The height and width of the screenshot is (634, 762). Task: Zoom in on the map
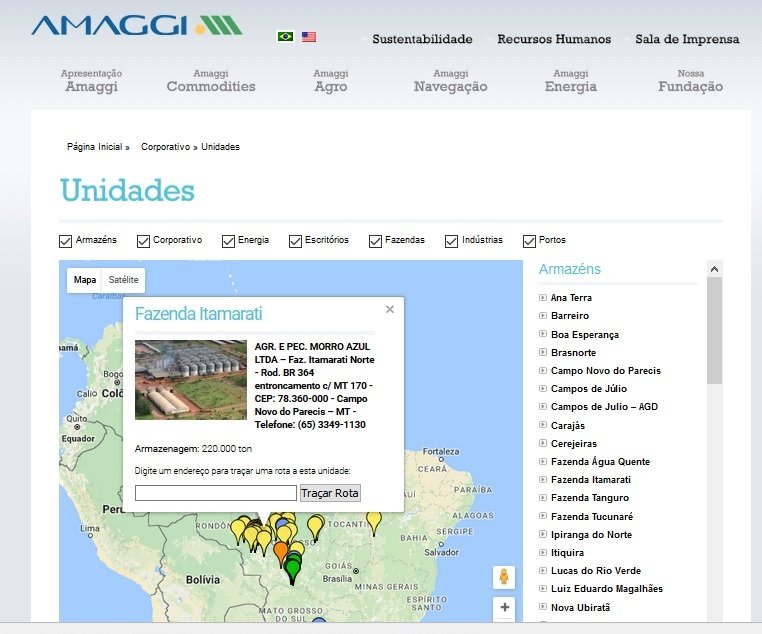tap(504, 607)
